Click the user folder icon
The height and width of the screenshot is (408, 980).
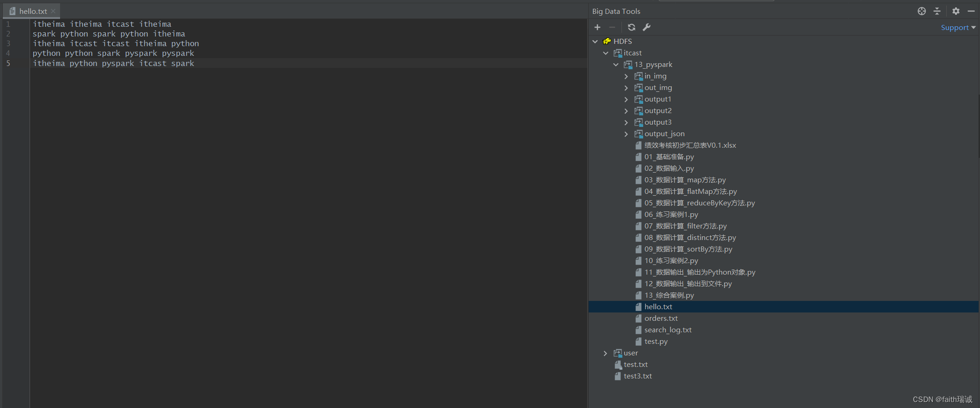click(618, 353)
